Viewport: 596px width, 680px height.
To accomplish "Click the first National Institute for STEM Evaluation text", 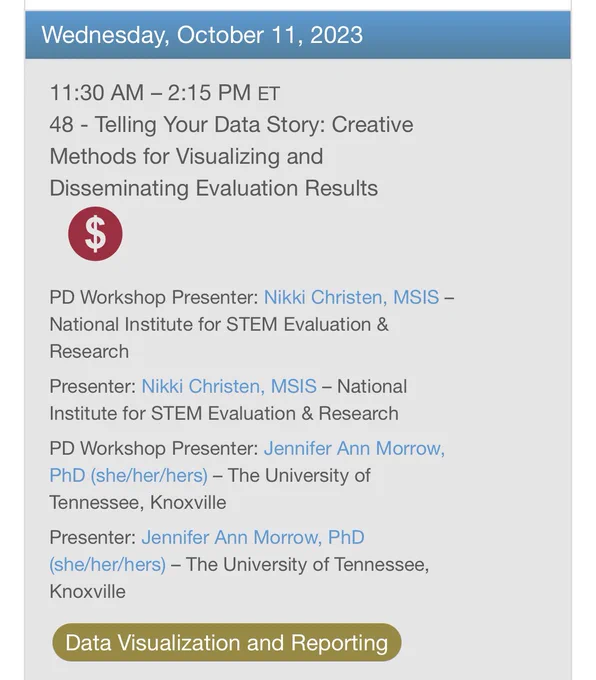I will 219,325.
